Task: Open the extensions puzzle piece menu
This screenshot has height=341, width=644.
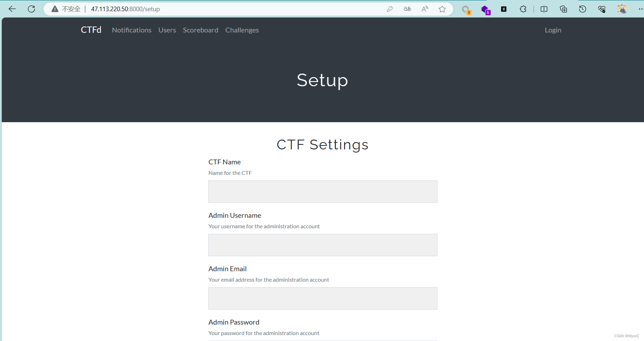Action: coord(523,9)
